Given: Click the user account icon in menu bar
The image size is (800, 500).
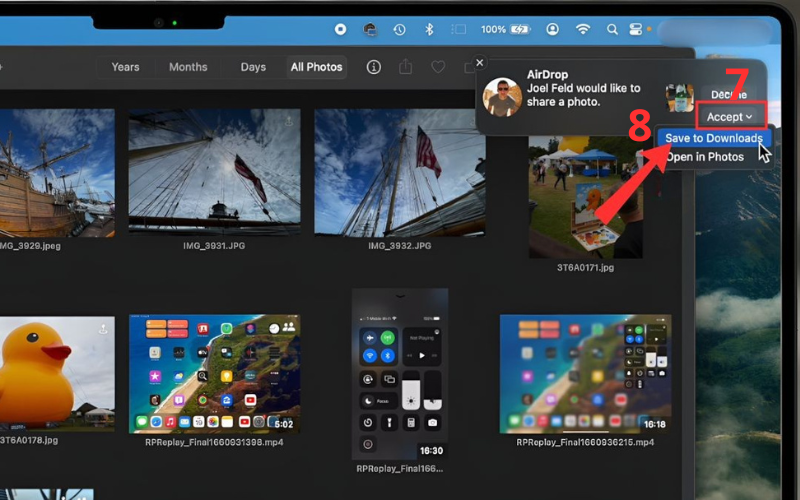Looking at the screenshot, I should coord(552,30).
